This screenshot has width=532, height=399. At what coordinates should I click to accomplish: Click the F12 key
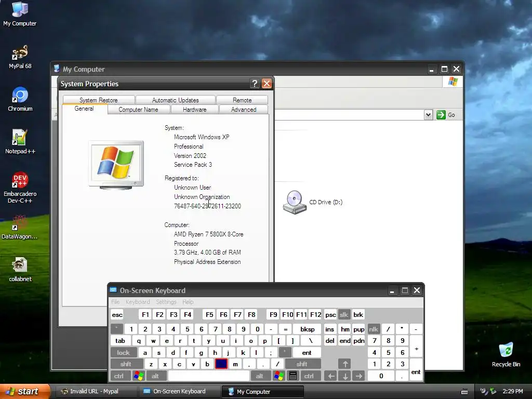coord(315,314)
